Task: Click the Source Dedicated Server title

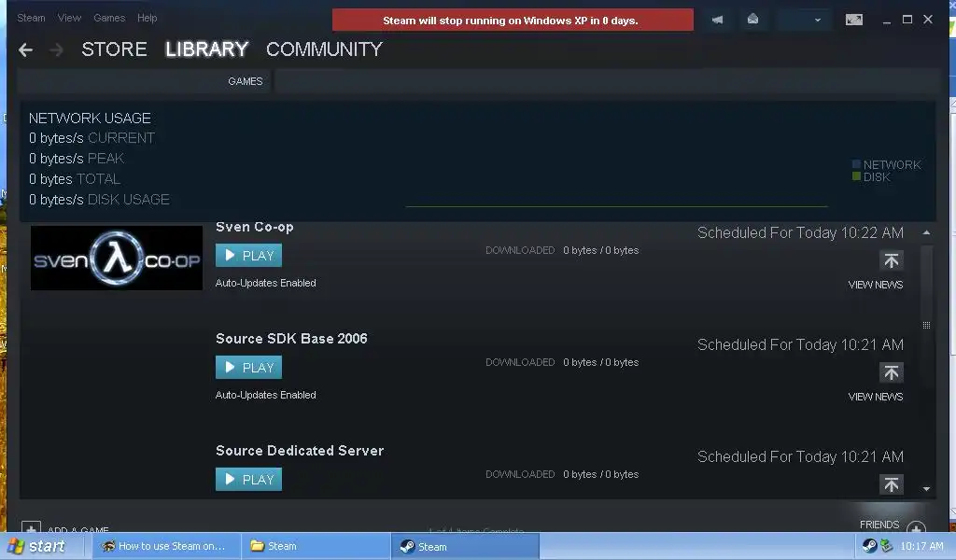Action: tap(300, 451)
